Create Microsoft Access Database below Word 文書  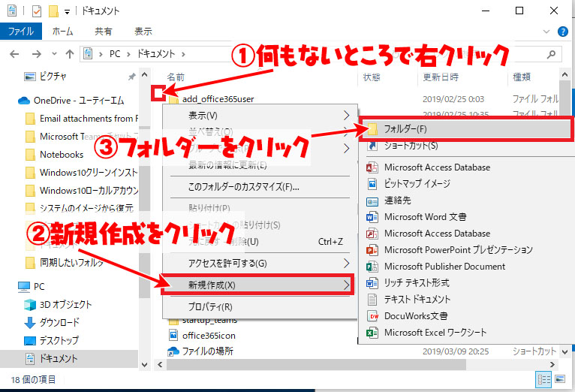click(466, 234)
